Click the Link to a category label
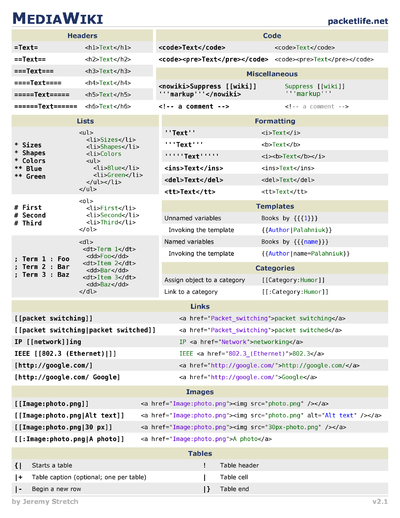 [x=191, y=292]
